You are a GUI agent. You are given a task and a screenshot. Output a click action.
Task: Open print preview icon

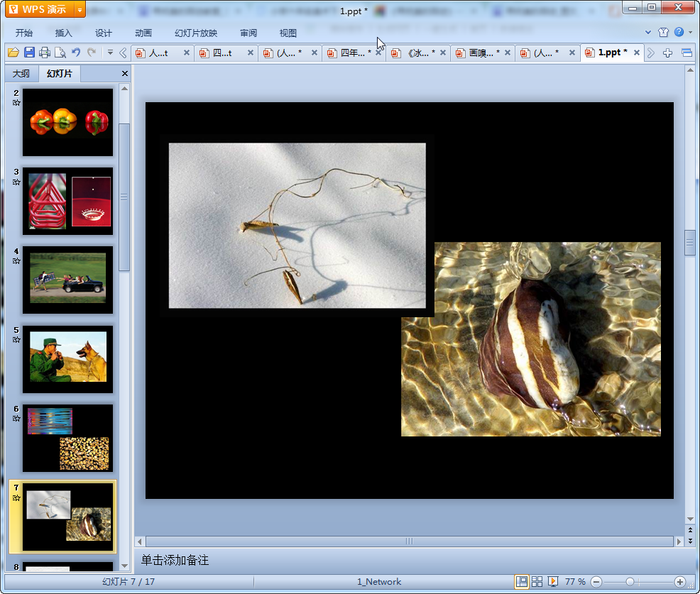pos(60,53)
